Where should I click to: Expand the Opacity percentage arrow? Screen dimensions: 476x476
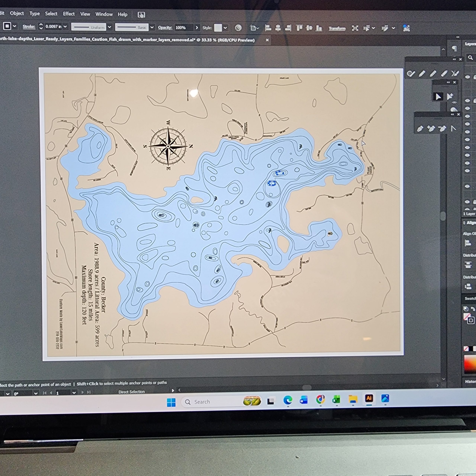pos(197,28)
